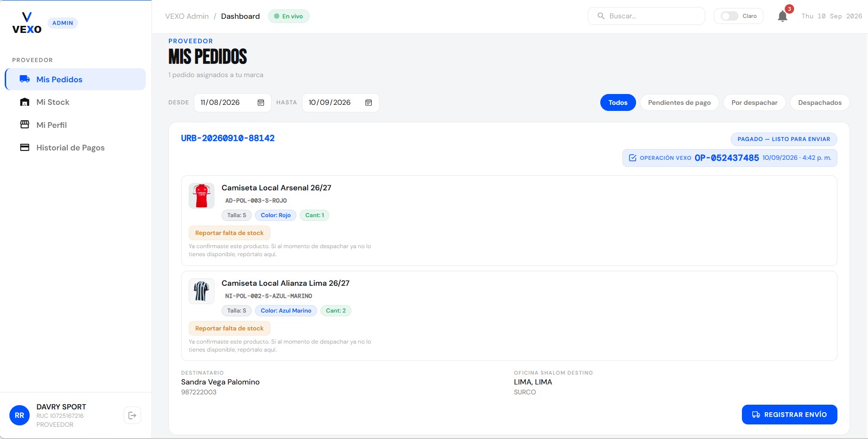Image resolution: width=868 pixels, height=439 pixels.
Task: Filter by Despachados
Action: 820,102
